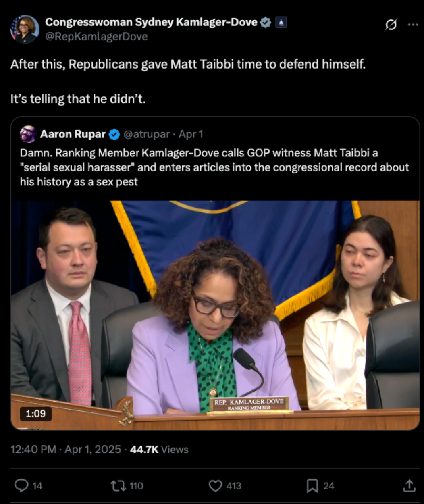Screen dimensions: 424x504
Task: Click the government affiliation badge beside the name
Action: coord(281,23)
